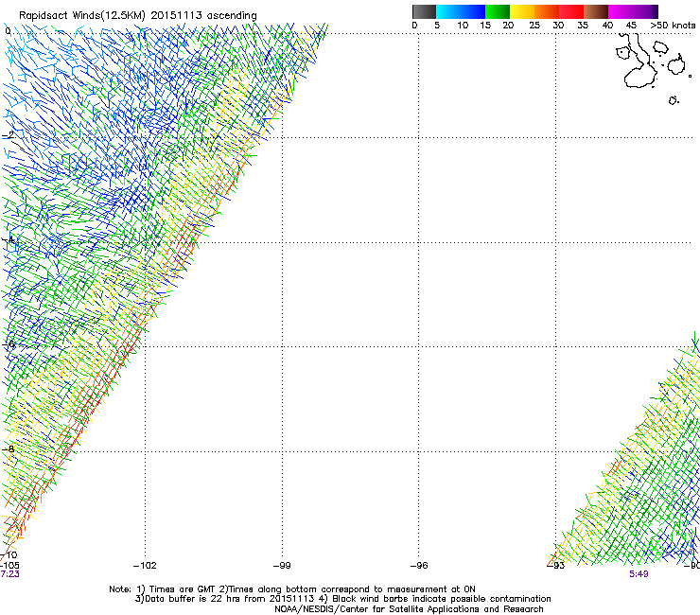The image size is (700, 615).
Task: Click the purple '7:23' swath time
Action: 9,574
